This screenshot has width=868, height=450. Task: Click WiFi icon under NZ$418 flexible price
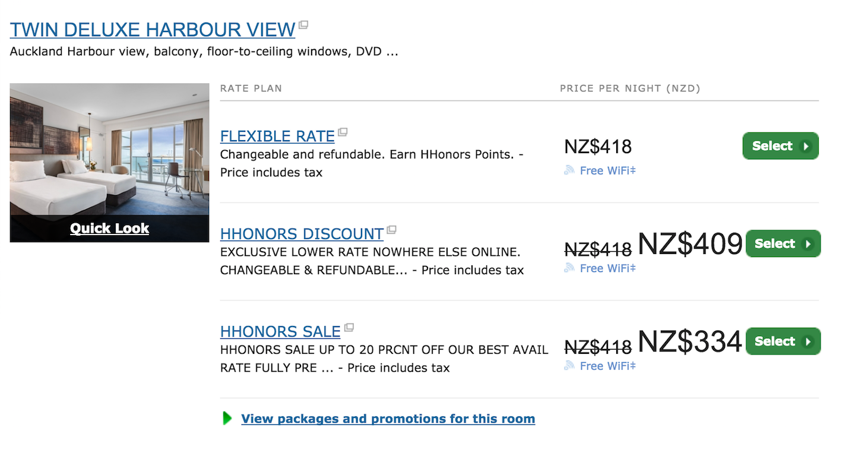pos(569,170)
